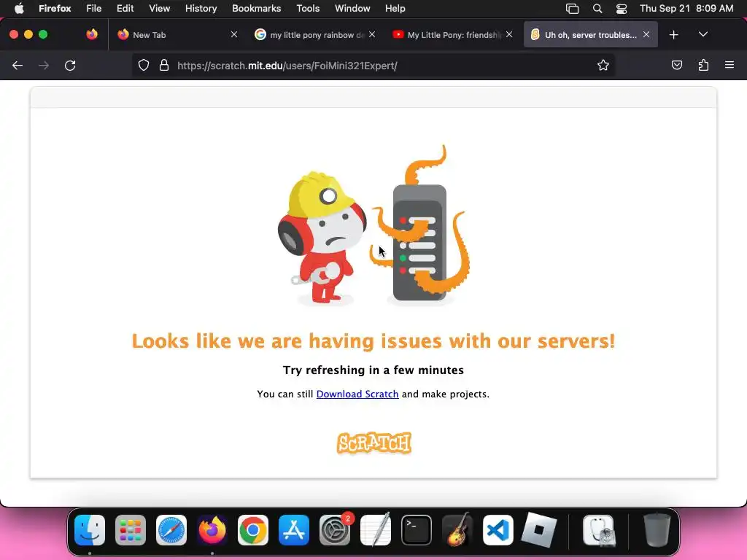
Task: Go back to the previous page
Action: pyautogui.click(x=18, y=65)
